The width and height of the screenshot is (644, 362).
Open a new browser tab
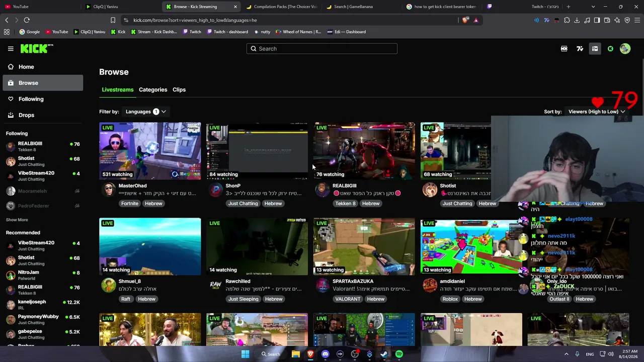(569, 7)
